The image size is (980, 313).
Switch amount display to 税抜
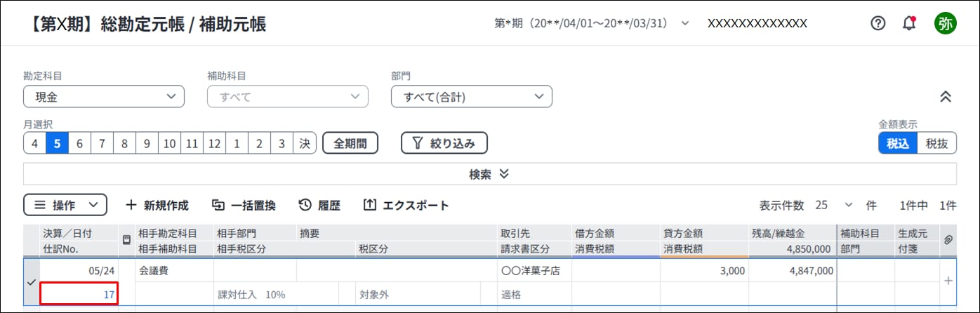coord(936,143)
